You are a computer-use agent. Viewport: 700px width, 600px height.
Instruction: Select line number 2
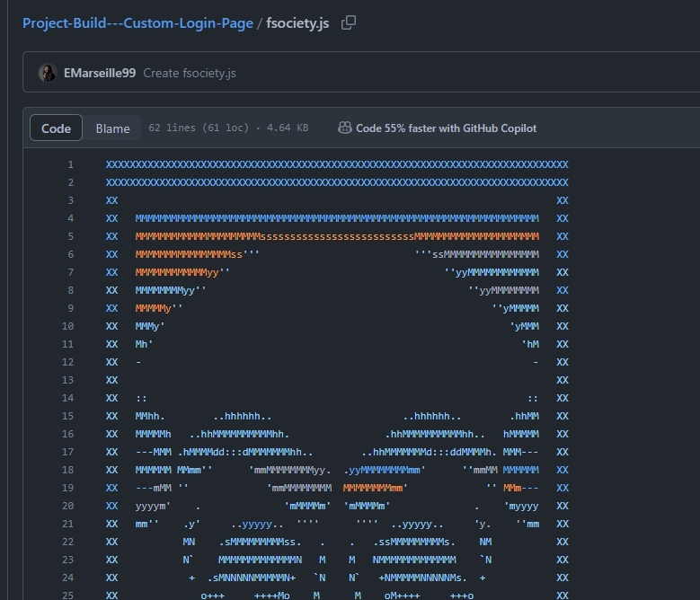click(x=70, y=182)
